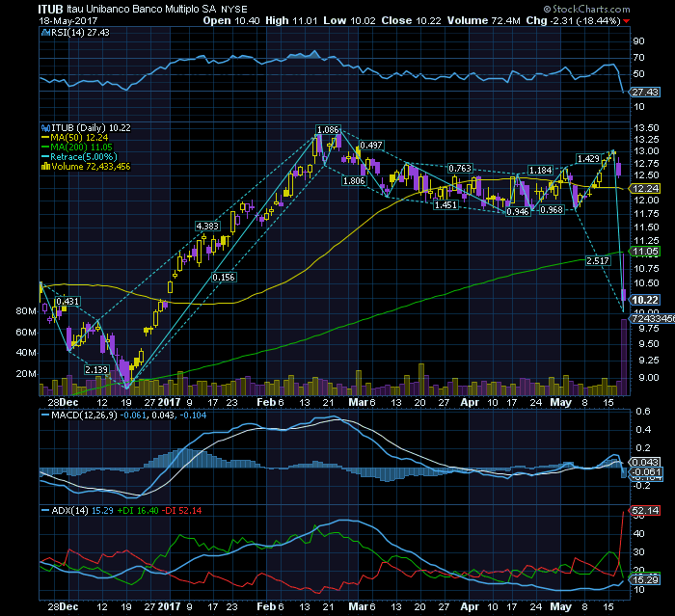Click the NYSE exchange label
The image size is (675, 616).
(234, 10)
